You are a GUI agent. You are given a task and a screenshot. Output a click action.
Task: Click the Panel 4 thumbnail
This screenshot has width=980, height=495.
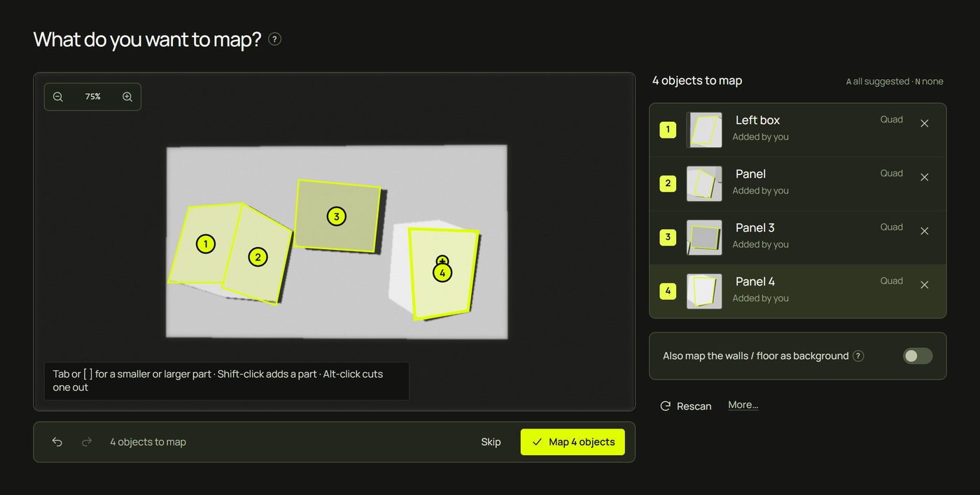pos(704,291)
